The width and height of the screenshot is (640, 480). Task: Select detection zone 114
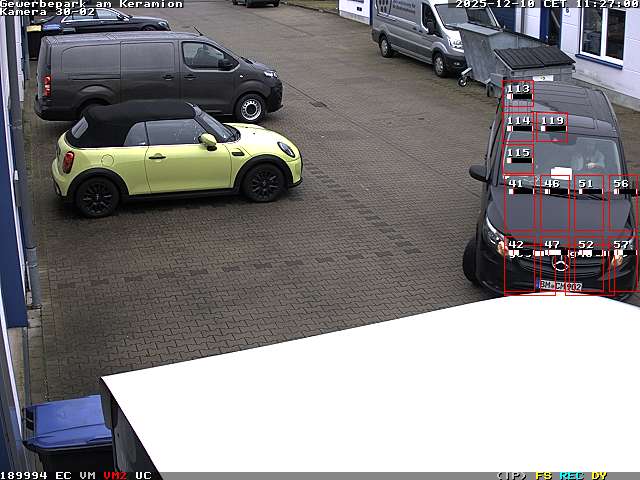518,127
